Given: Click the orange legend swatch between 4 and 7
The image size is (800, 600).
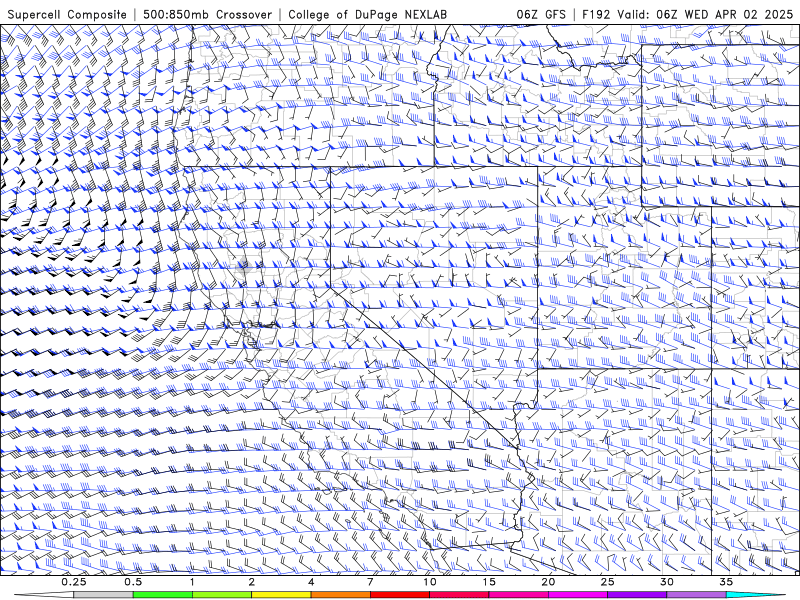Looking at the screenshot, I should 340,595.
